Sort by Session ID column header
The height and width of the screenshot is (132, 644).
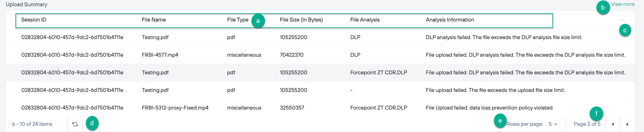(34, 20)
